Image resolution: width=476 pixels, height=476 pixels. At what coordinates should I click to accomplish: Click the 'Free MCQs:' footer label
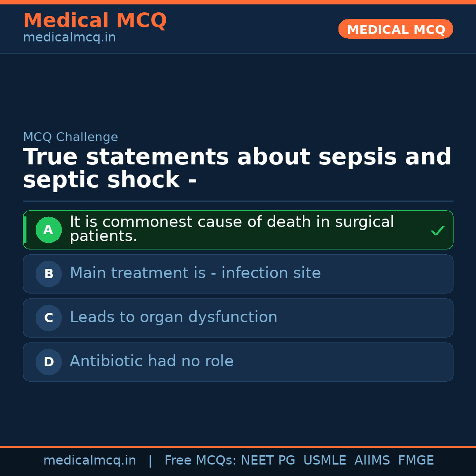[201, 461]
